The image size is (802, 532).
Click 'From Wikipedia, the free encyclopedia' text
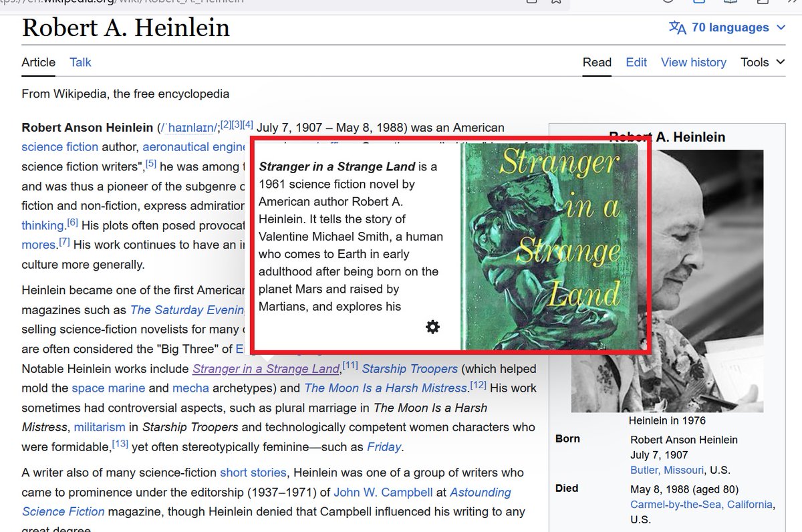tap(126, 94)
